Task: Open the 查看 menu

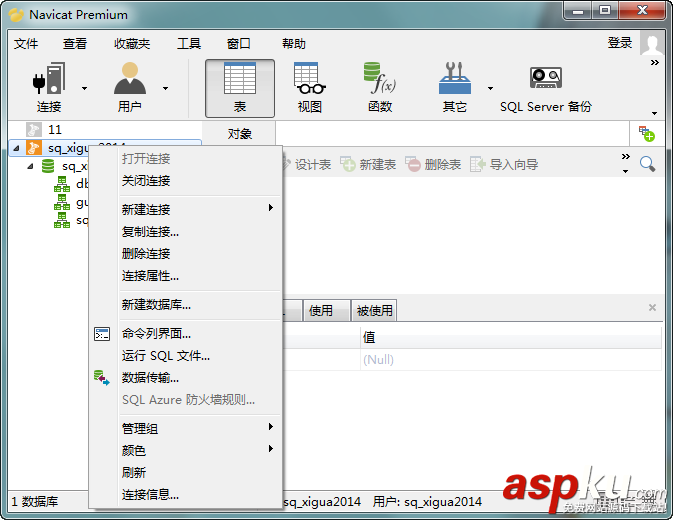Action: [75, 43]
